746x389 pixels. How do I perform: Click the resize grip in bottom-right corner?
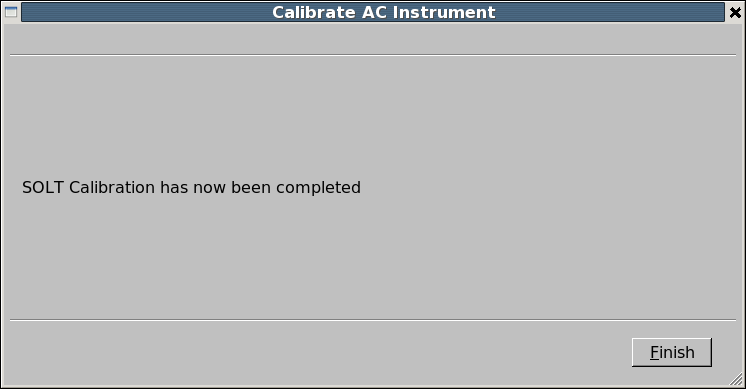pyautogui.click(x=736, y=379)
